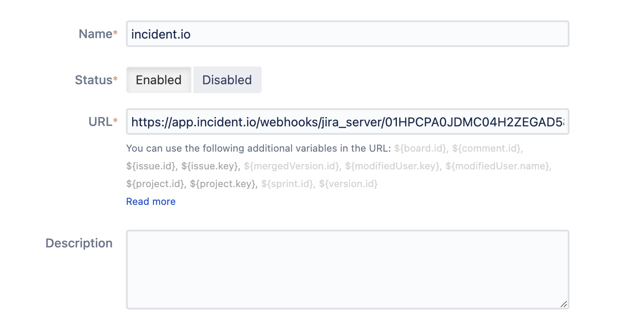Click the Description field label

point(79,243)
